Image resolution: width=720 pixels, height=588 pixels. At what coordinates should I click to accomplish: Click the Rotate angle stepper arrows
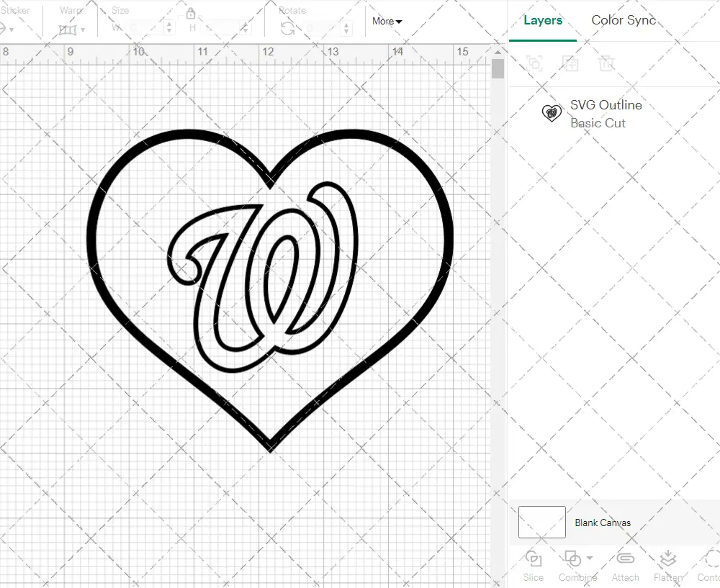347,28
